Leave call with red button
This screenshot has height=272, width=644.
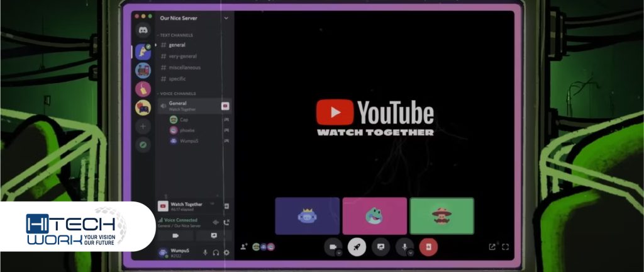pos(428,247)
